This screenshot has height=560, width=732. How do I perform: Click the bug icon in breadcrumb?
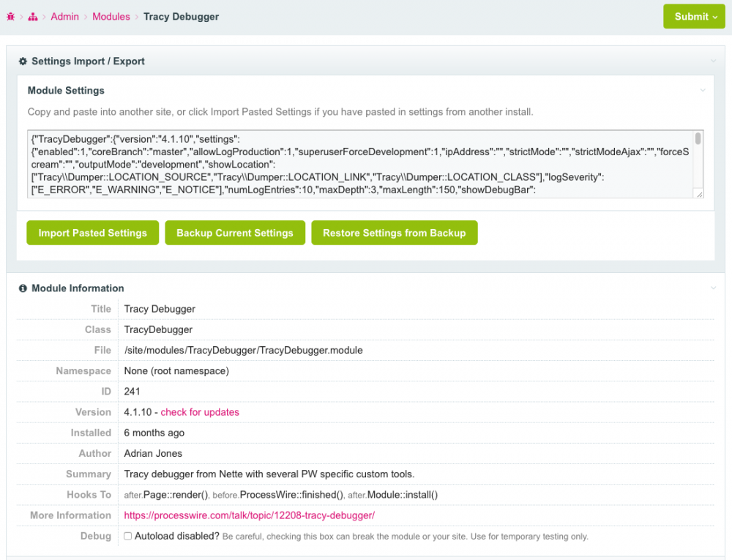tap(11, 17)
